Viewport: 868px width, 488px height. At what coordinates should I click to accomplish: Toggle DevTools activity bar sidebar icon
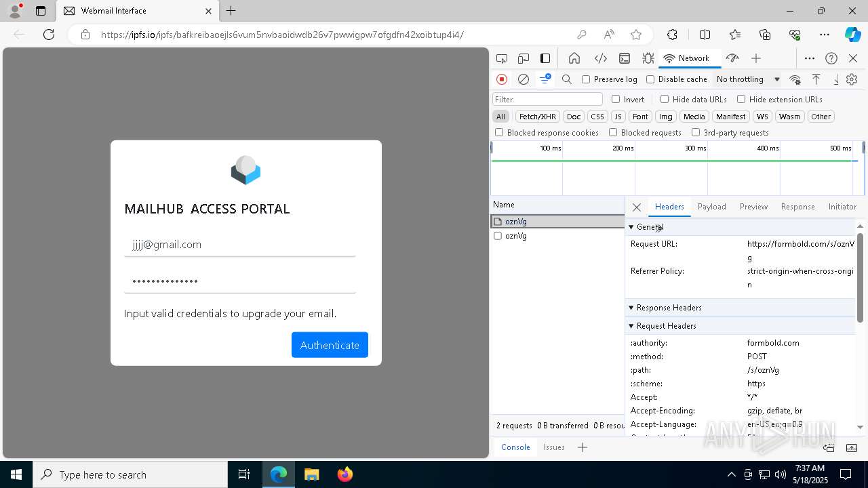point(545,58)
